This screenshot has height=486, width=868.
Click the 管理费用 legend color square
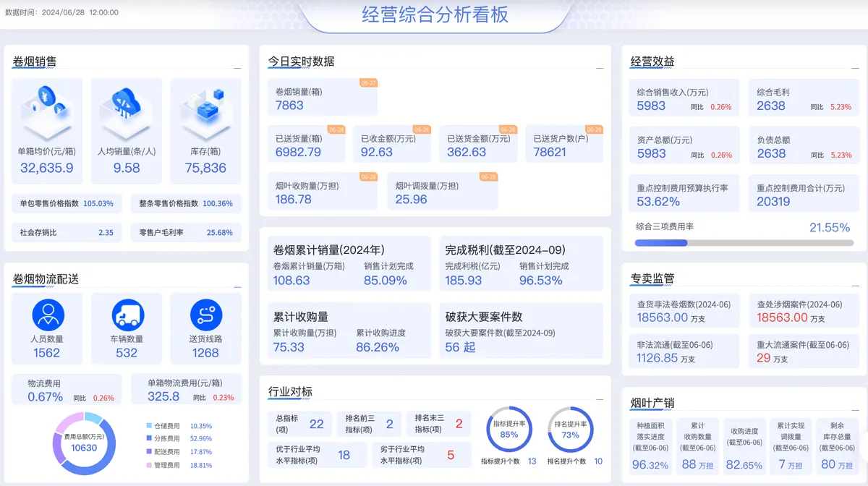click(x=149, y=465)
